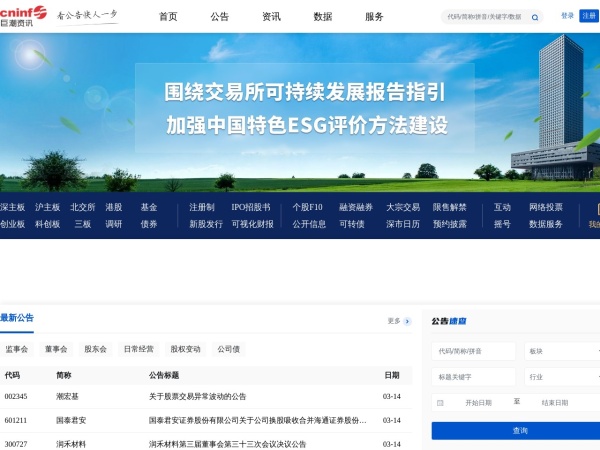Click the 更多 arrow icon
The image size is (600, 450).
pyautogui.click(x=407, y=321)
